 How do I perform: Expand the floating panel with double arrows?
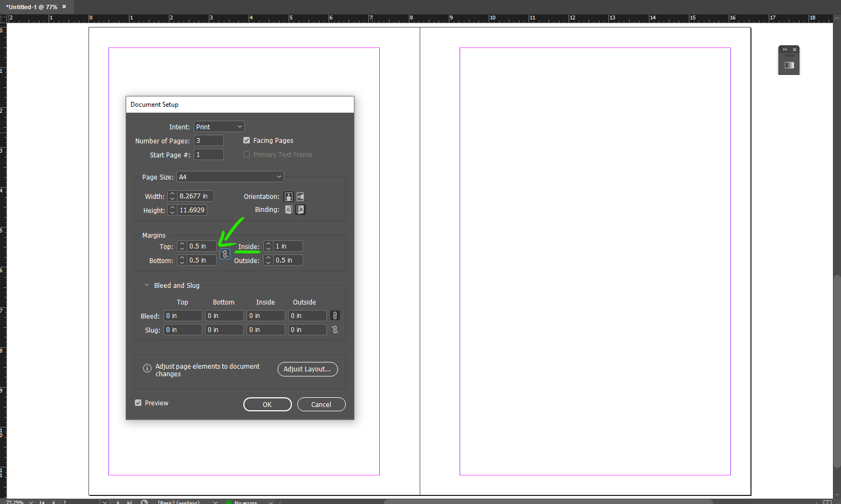pyautogui.click(x=785, y=50)
